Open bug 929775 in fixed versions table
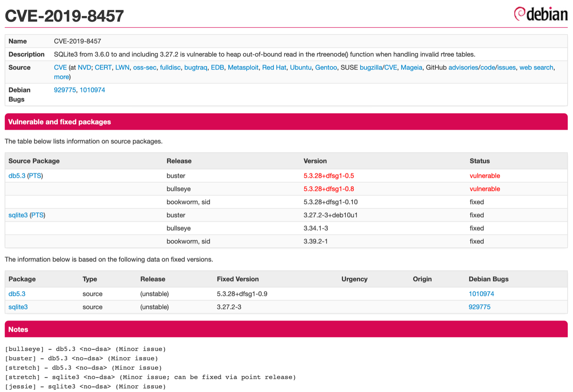The width and height of the screenshot is (573, 392). pos(479,307)
